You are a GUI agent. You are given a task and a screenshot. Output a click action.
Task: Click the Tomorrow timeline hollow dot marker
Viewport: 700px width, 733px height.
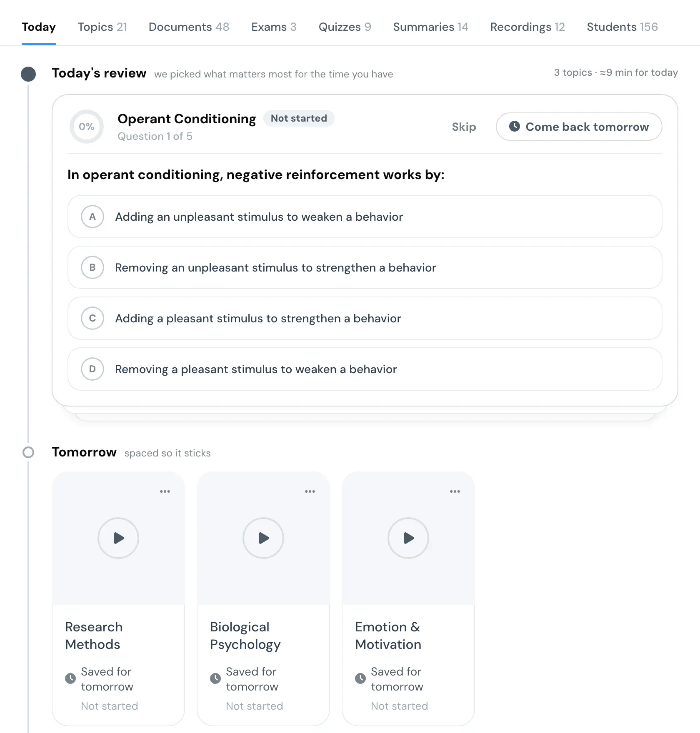pyautogui.click(x=28, y=452)
